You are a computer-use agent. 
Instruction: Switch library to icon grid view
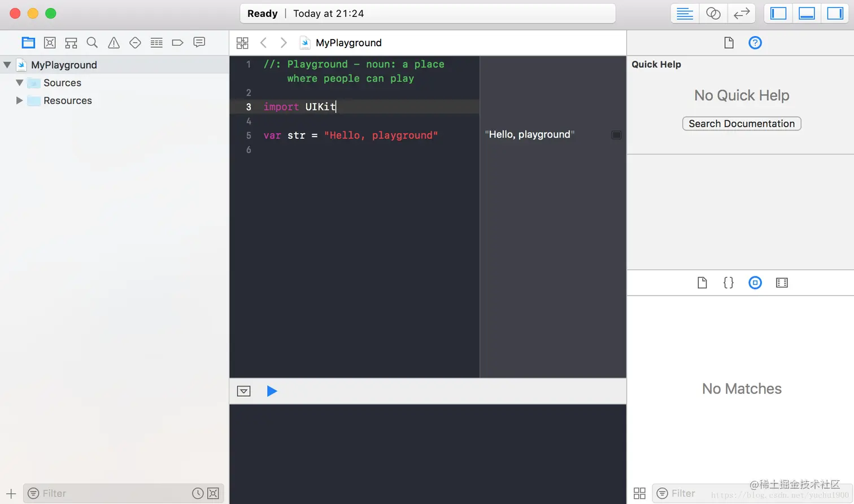click(x=639, y=493)
